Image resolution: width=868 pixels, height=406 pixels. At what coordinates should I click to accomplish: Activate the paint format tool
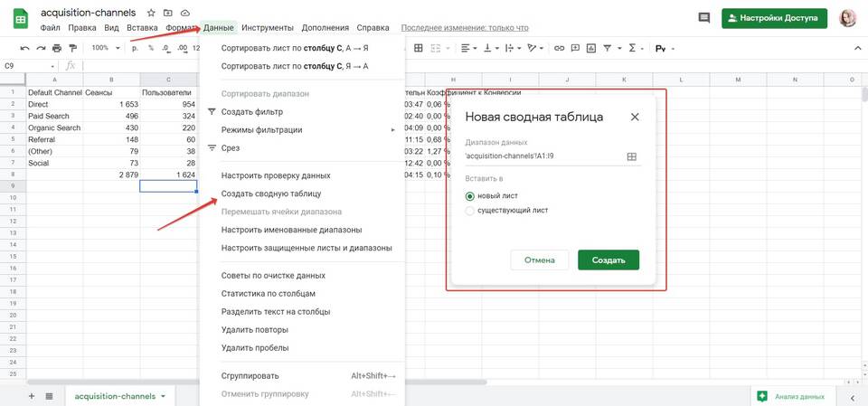tap(72, 48)
